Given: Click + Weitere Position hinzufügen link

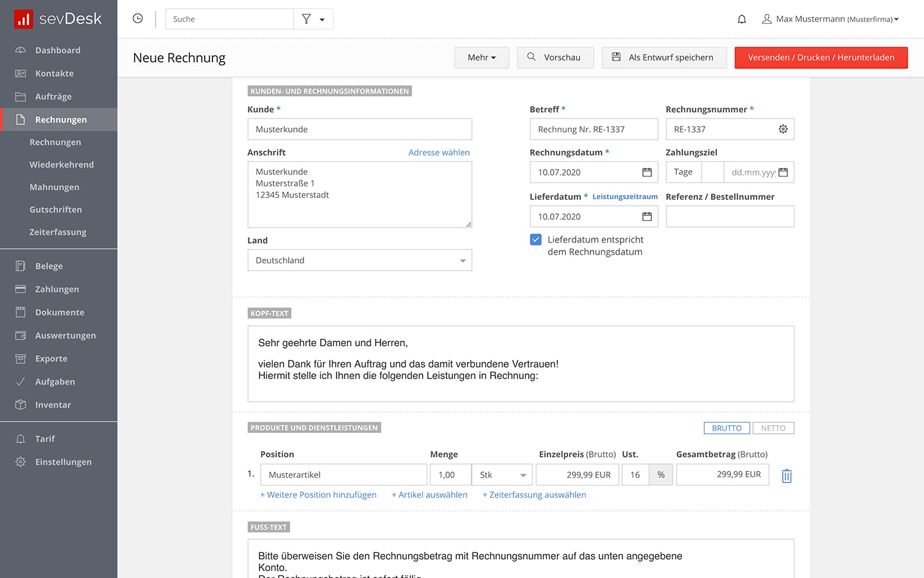Looking at the screenshot, I should click(x=318, y=495).
